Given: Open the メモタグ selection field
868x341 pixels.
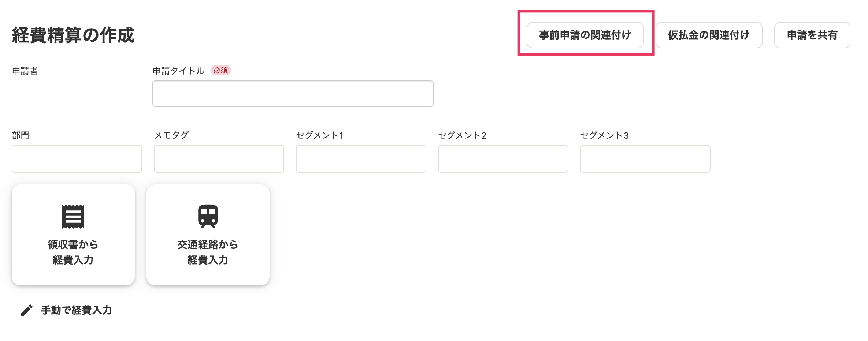Looking at the screenshot, I should [219, 159].
